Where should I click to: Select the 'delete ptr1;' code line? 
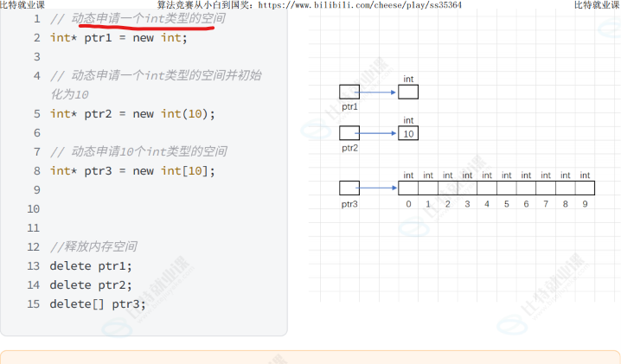pyautogui.click(x=91, y=265)
